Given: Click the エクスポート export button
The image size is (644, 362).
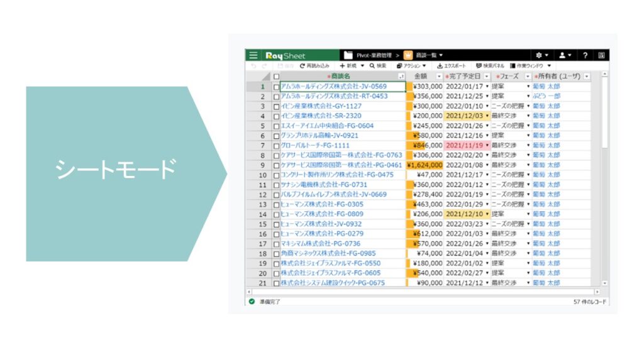Looking at the screenshot, I should [452, 65].
